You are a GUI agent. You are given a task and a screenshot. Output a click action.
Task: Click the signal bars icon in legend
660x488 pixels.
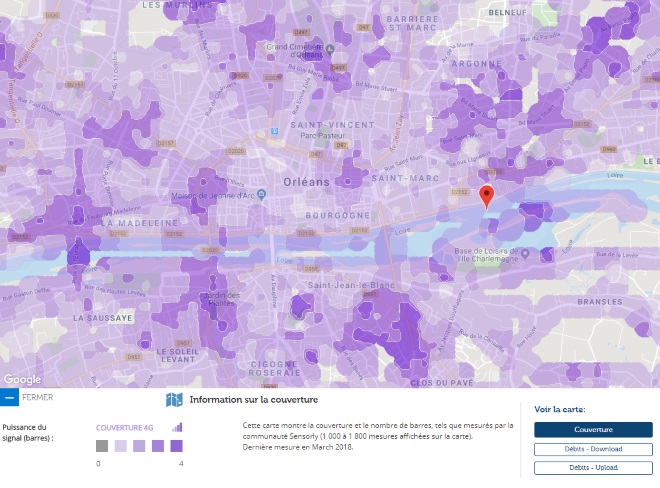coord(178,427)
